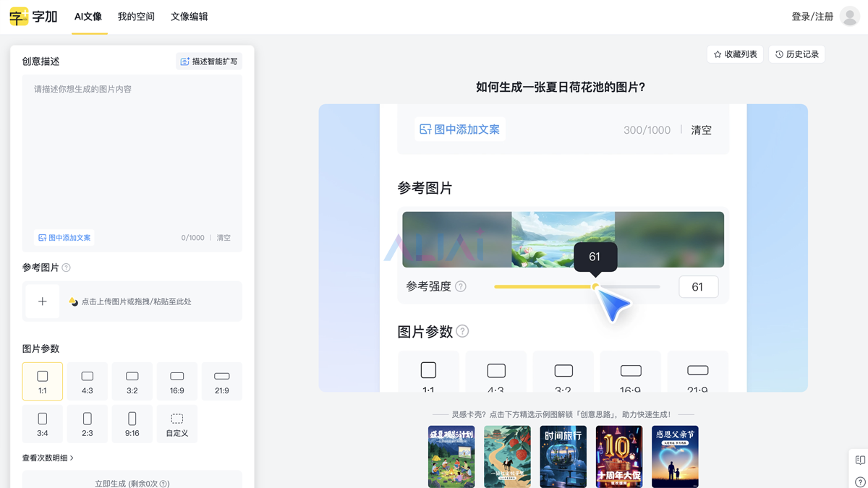868x488 pixels.
Task: Select the 自定义 custom size option
Action: coord(177,424)
